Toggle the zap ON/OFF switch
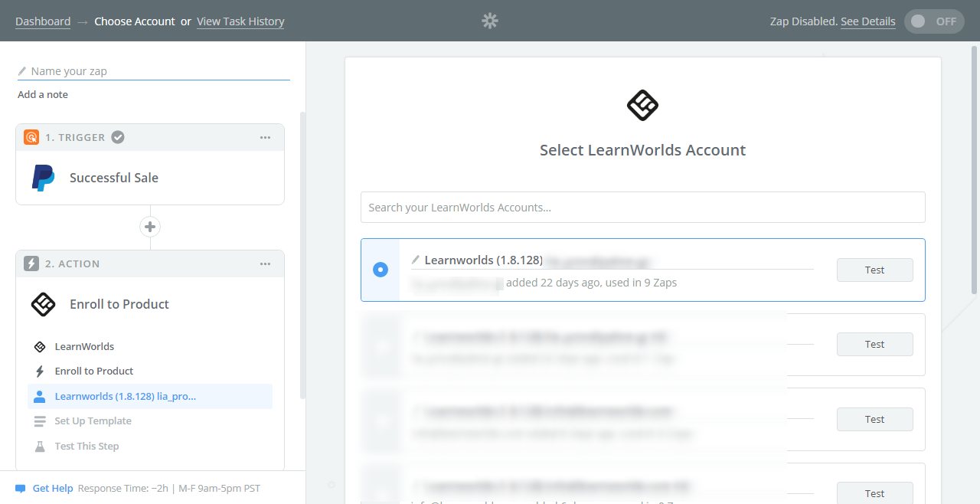980x504 pixels. click(933, 21)
